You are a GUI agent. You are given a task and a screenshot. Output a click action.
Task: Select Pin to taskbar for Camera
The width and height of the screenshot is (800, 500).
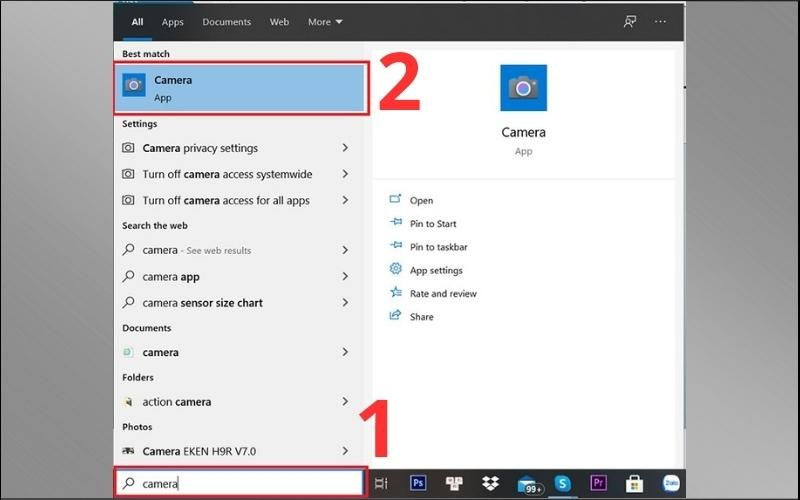click(438, 247)
